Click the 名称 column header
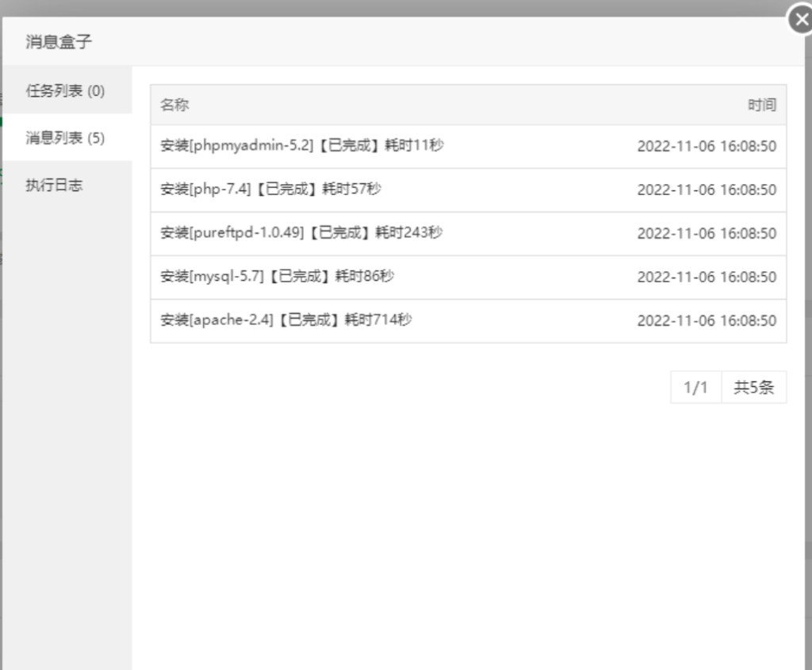This screenshot has height=670, width=812. tap(174, 105)
